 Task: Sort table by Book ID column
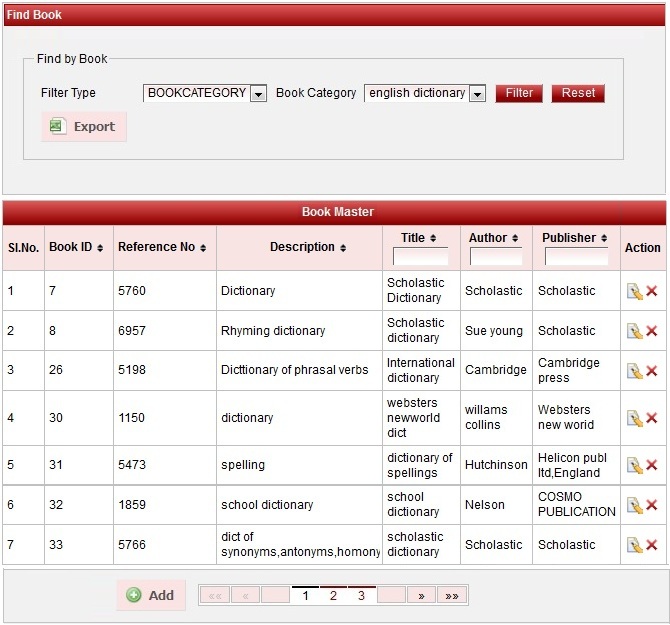click(x=76, y=247)
